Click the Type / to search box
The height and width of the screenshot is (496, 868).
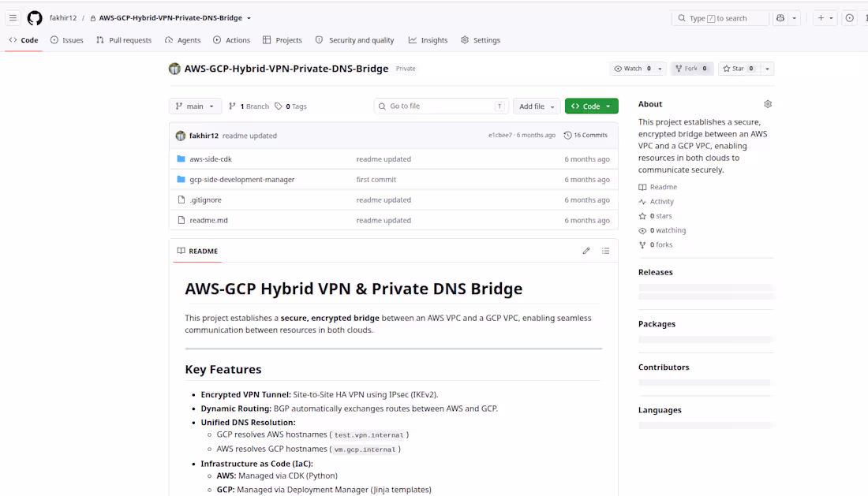[720, 18]
